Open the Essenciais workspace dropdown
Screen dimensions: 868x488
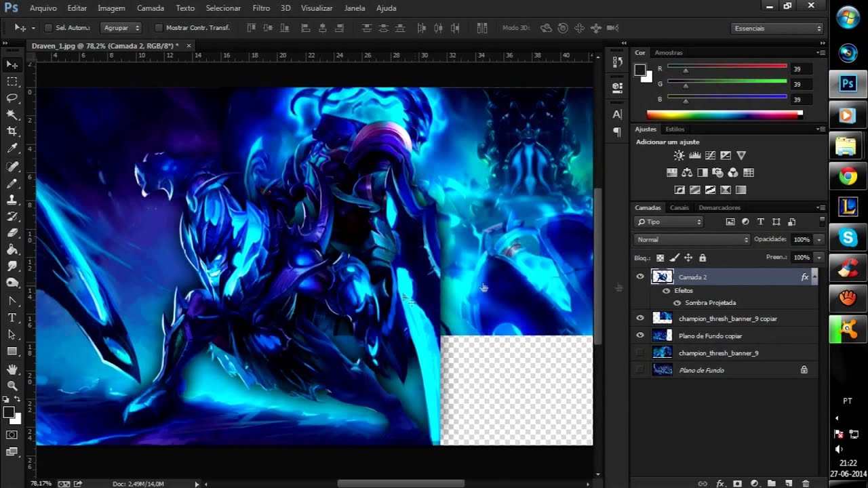pyautogui.click(x=777, y=28)
